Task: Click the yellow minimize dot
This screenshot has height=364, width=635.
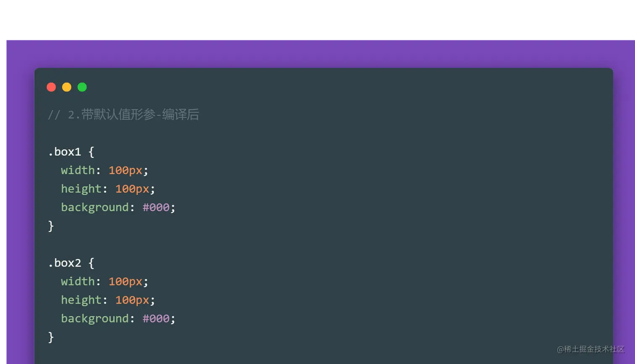Action: pyautogui.click(x=67, y=87)
